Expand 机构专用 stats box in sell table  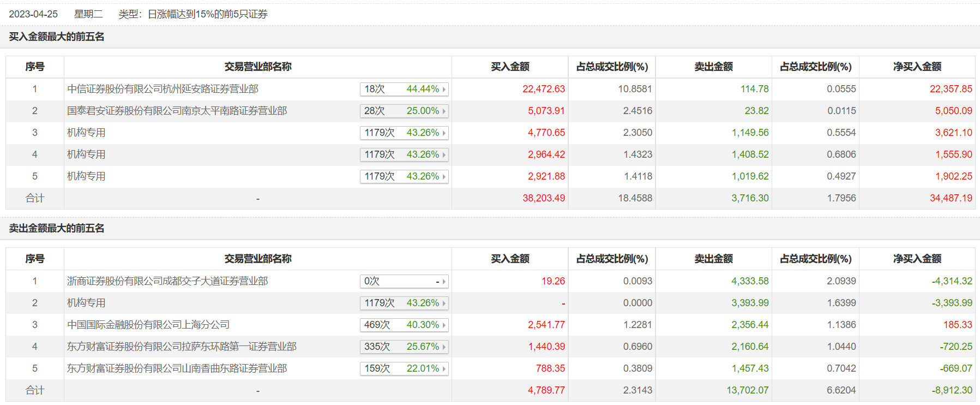pyautogui.click(x=404, y=303)
